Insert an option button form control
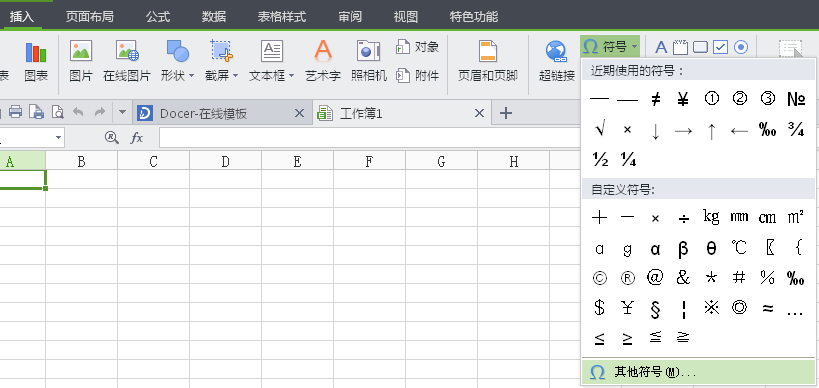Screen dimensions: 819x388 coord(741,48)
